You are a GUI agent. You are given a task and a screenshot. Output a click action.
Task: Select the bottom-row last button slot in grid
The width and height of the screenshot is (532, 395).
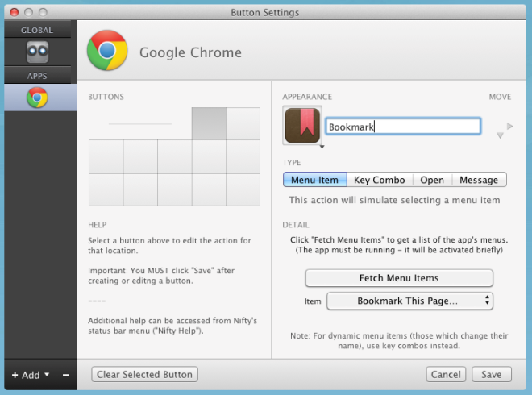coord(243,189)
